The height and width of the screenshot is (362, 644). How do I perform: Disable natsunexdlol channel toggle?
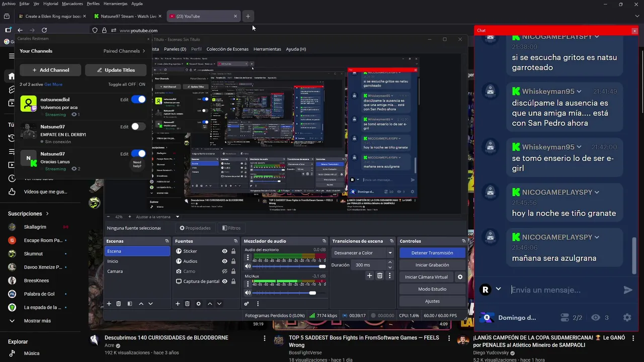[138, 100]
